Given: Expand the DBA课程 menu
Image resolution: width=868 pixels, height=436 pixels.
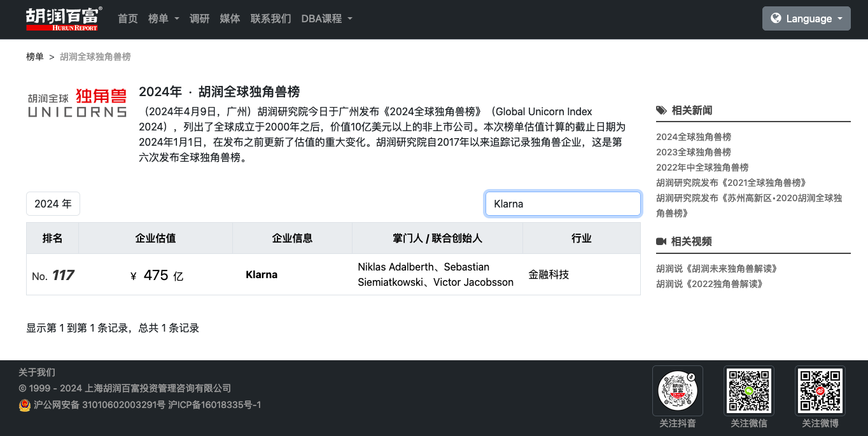Looking at the screenshot, I should 326,18.
